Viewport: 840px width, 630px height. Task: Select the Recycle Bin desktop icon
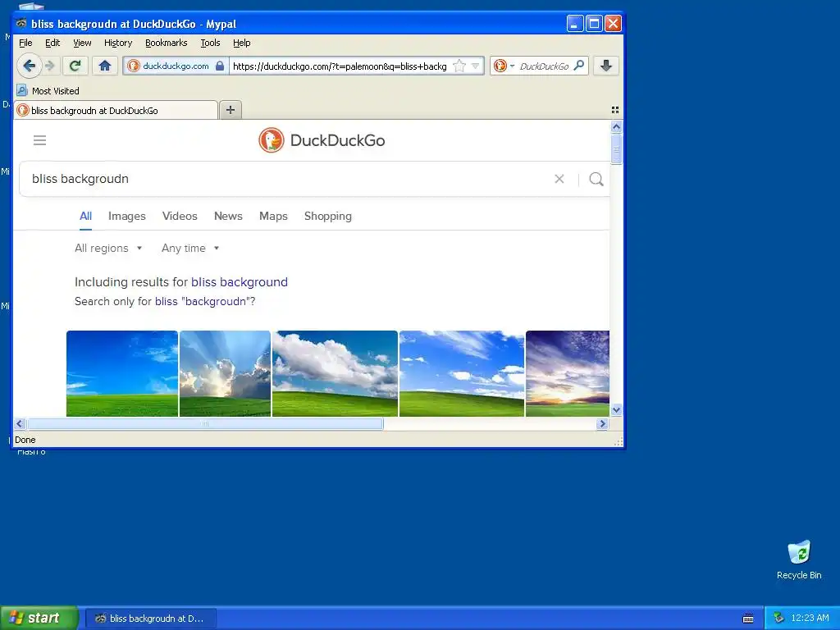pyautogui.click(x=799, y=559)
